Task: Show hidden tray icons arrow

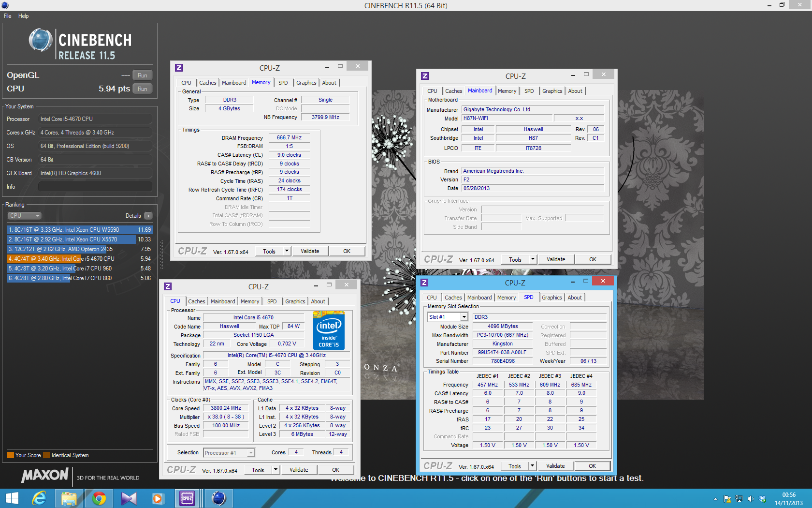Action: [715, 499]
